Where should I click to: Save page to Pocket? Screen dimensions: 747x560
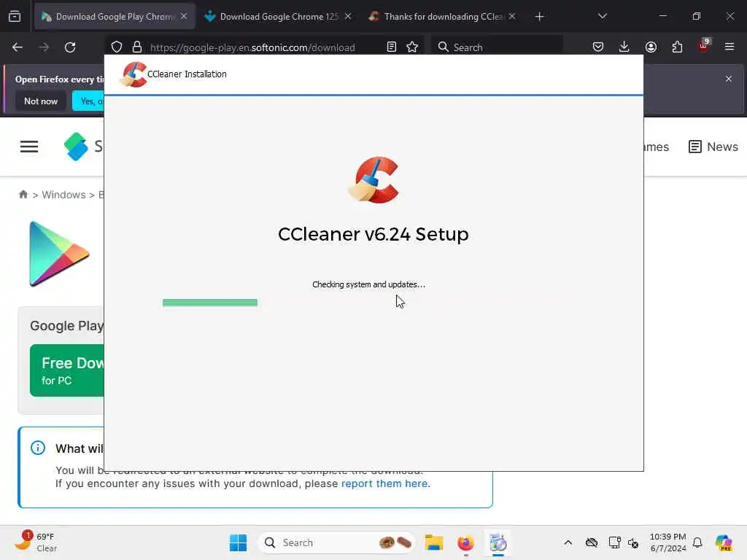click(x=598, y=47)
